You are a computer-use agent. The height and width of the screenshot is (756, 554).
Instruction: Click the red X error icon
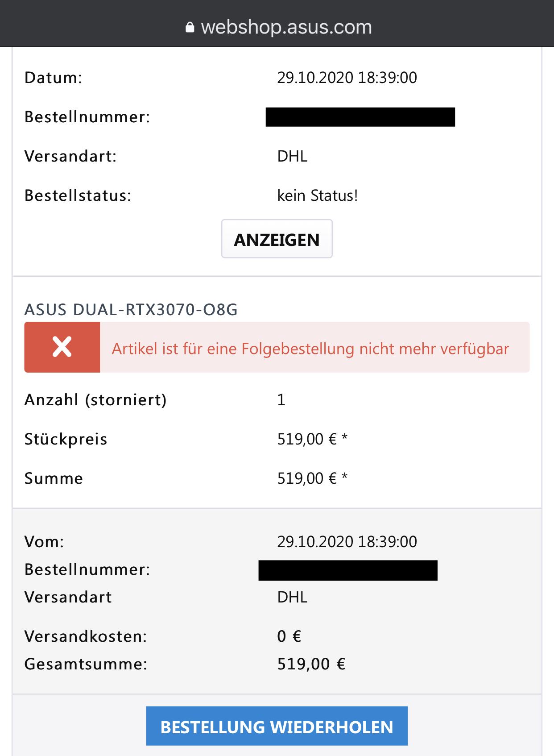click(62, 347)
